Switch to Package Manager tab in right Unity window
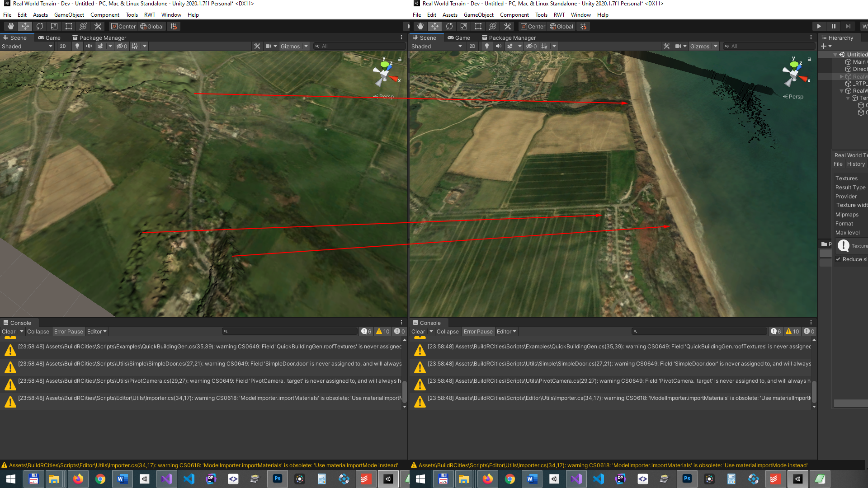Viewport: 868px width, 488px height. (x=509, y=38)
